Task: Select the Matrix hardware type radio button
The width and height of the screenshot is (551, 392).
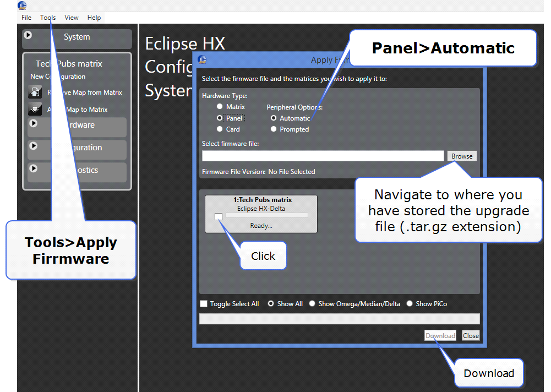Action: pyautogui.click(x=220, y=107)
